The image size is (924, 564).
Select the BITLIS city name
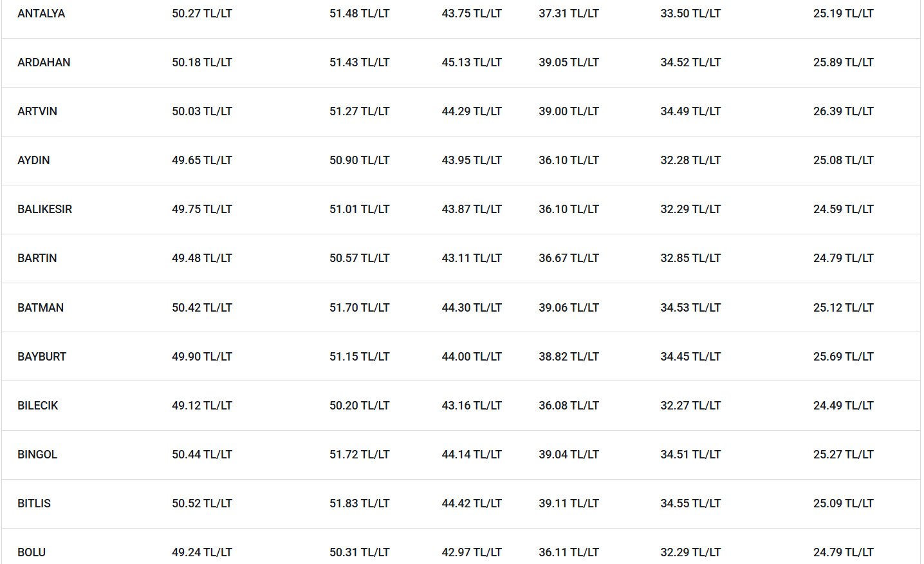[34, 503]
